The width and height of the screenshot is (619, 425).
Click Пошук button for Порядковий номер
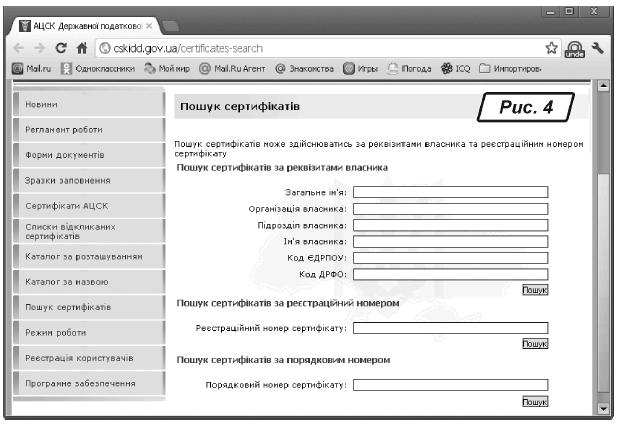(535, 400)
